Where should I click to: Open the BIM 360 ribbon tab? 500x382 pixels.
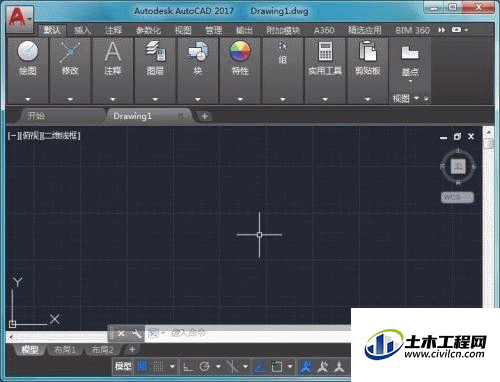[x=412, y=30]
